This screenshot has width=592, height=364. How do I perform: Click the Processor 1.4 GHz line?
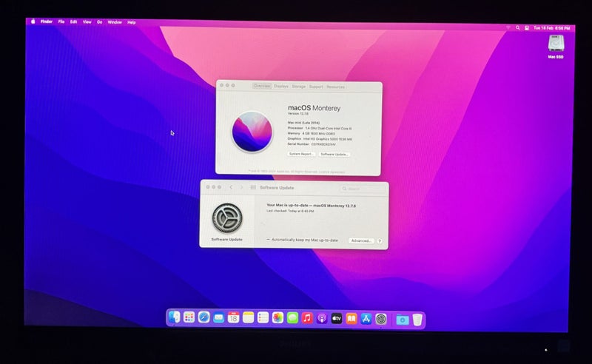coord(320,128)
